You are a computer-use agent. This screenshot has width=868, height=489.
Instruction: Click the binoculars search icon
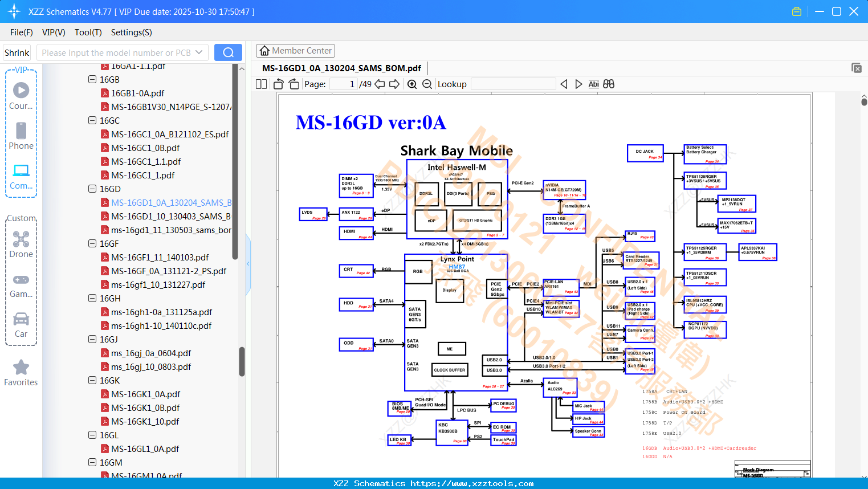coord(609,84)
